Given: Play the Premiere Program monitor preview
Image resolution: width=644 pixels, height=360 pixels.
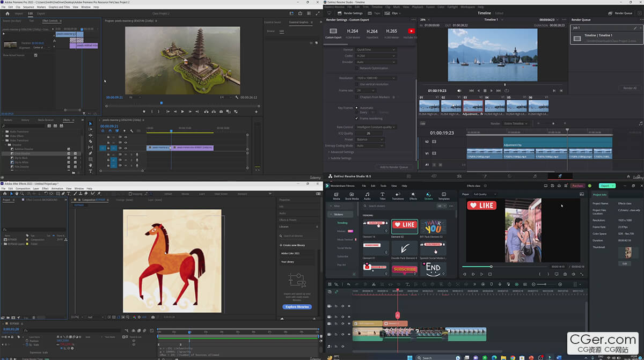Looking at the screenshot, I should (182, 112).
